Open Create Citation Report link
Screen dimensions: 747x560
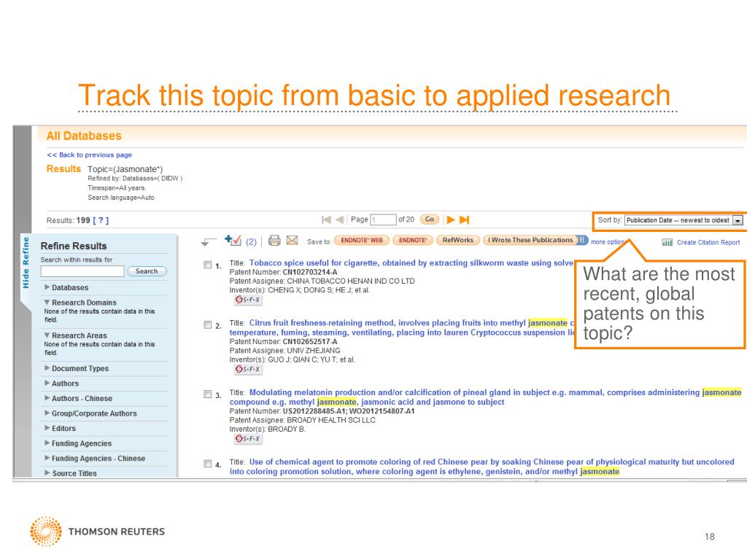point(708,242)
